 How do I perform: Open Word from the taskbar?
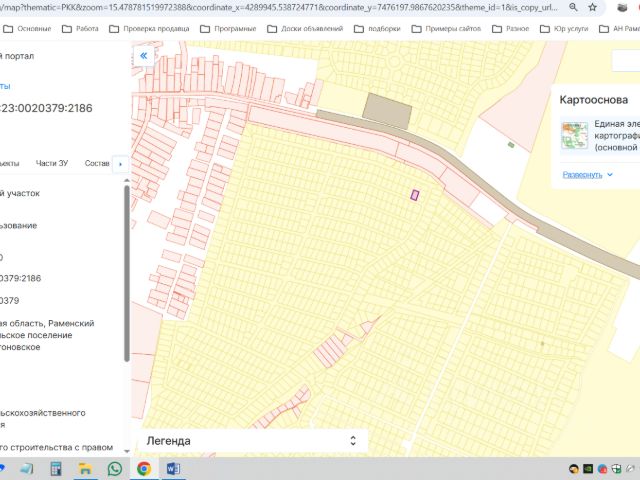(x=172, y=468)
